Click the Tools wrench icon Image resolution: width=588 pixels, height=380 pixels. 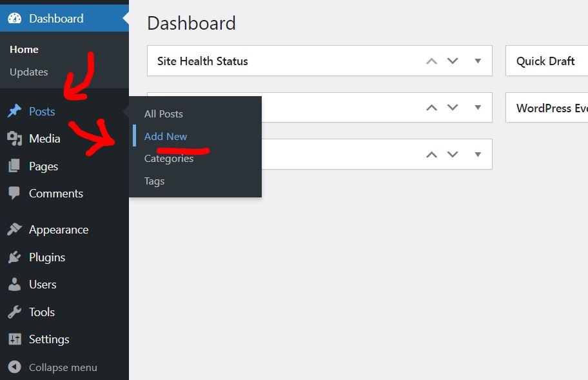(15, 312)
